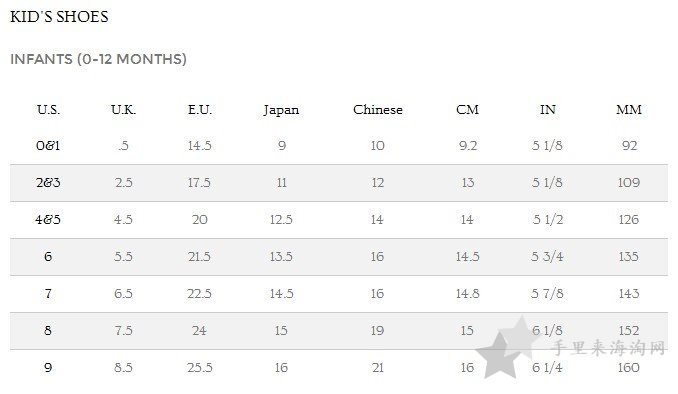
Task: Click the IN column header
Action: (547, 109)
